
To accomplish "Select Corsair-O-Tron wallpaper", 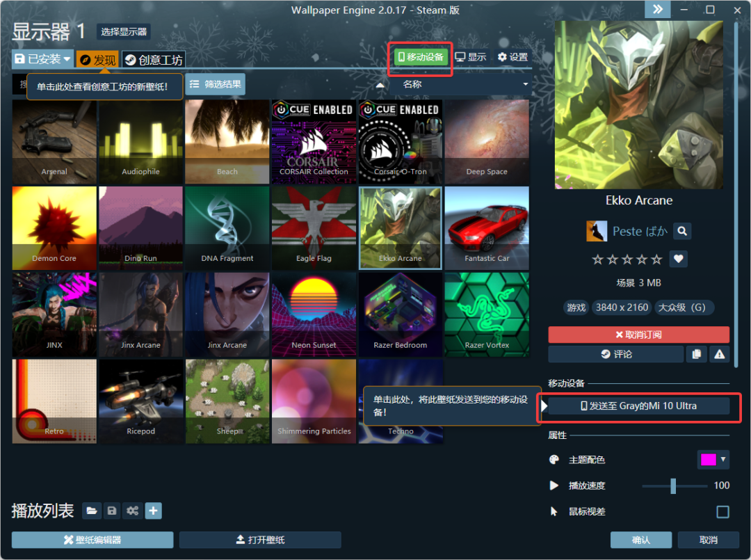I will (401, 142).
